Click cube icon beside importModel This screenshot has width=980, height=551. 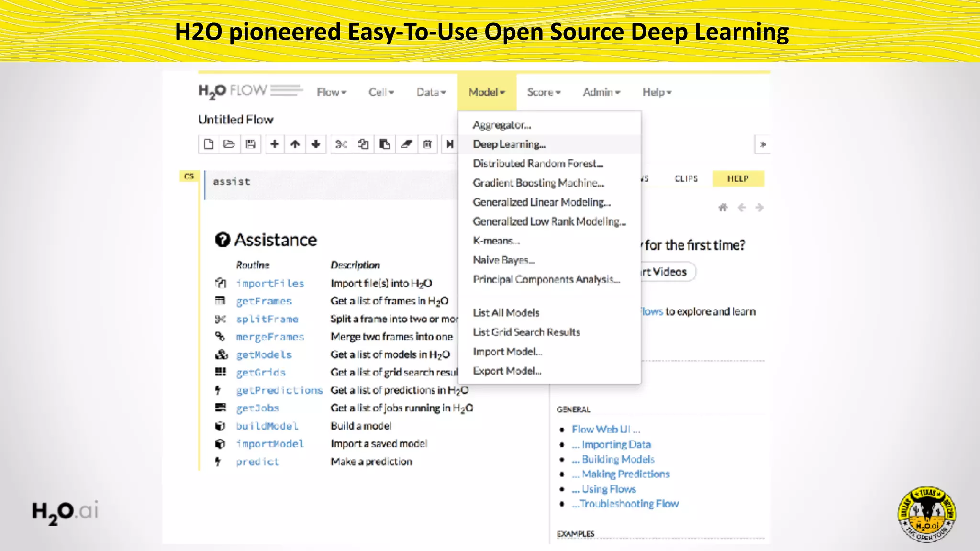pos(220,444)
